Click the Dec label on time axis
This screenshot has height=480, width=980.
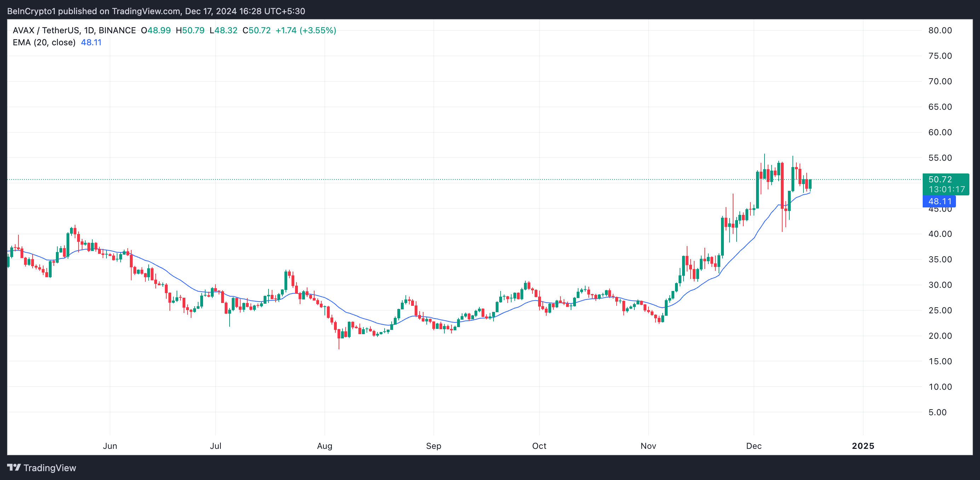pyautogui.click(x=754, y=446)
